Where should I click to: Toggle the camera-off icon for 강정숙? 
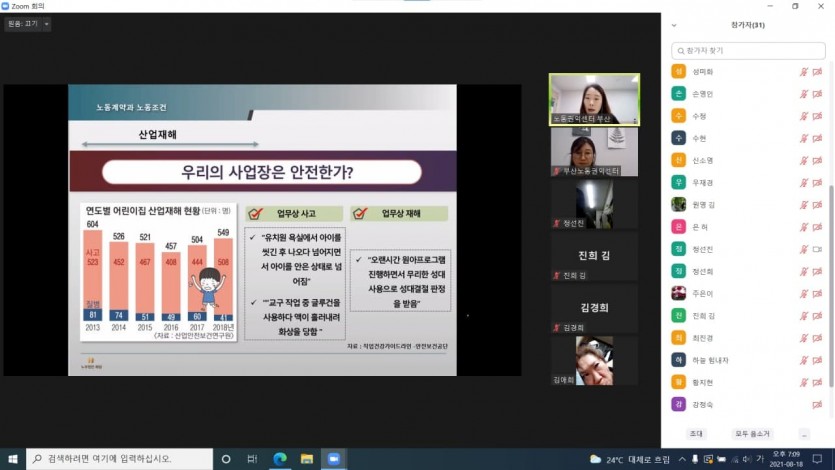pyautogui.click(x=817, y=405)
